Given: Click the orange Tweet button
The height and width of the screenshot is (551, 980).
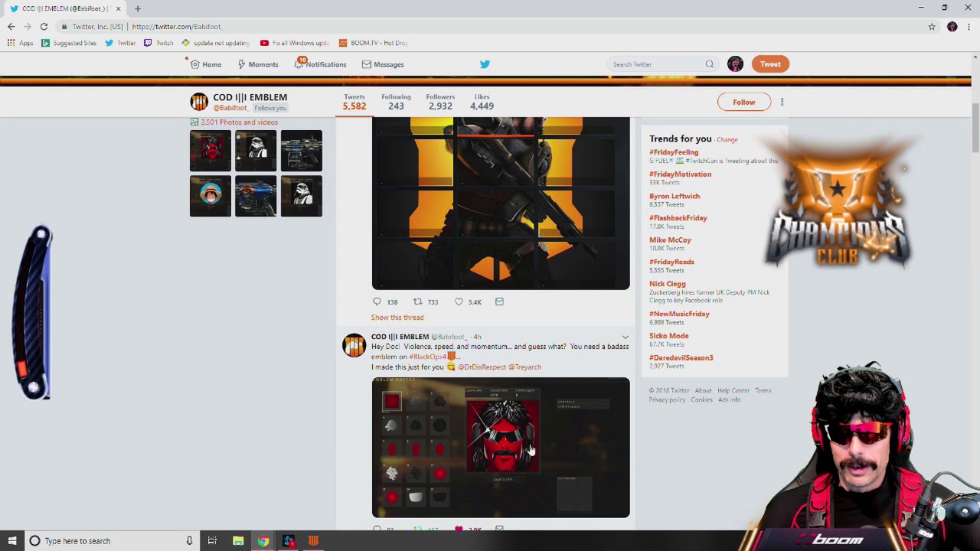Looking at the screenshot, I should (x=770, y=64).
